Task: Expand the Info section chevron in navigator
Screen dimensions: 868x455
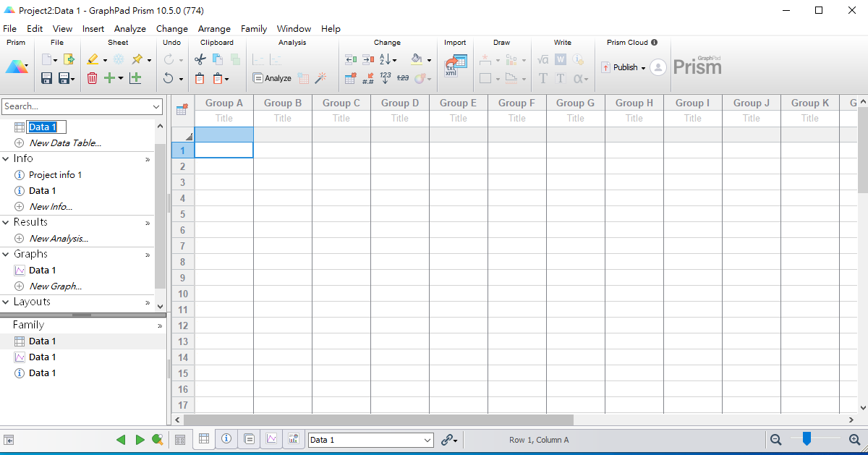Action: click(148, 159)
